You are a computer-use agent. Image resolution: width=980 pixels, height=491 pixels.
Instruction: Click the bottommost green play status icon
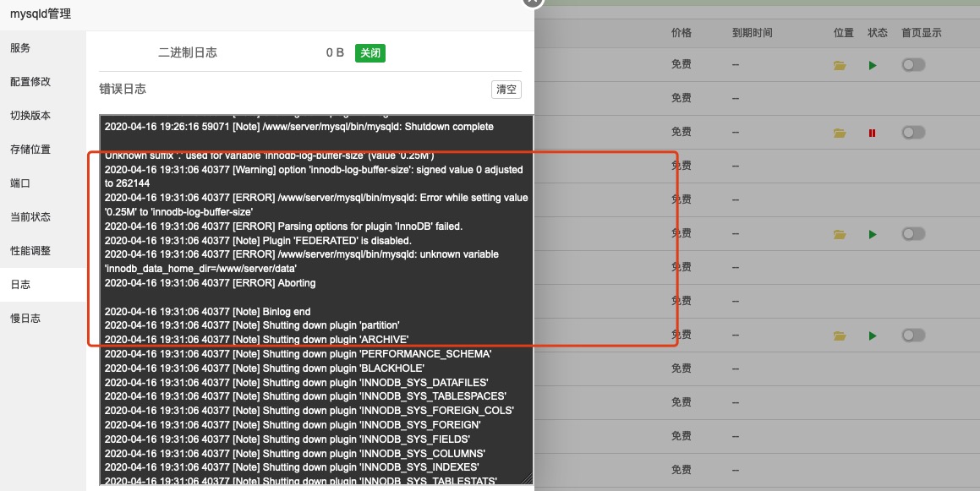pos(873,336)
